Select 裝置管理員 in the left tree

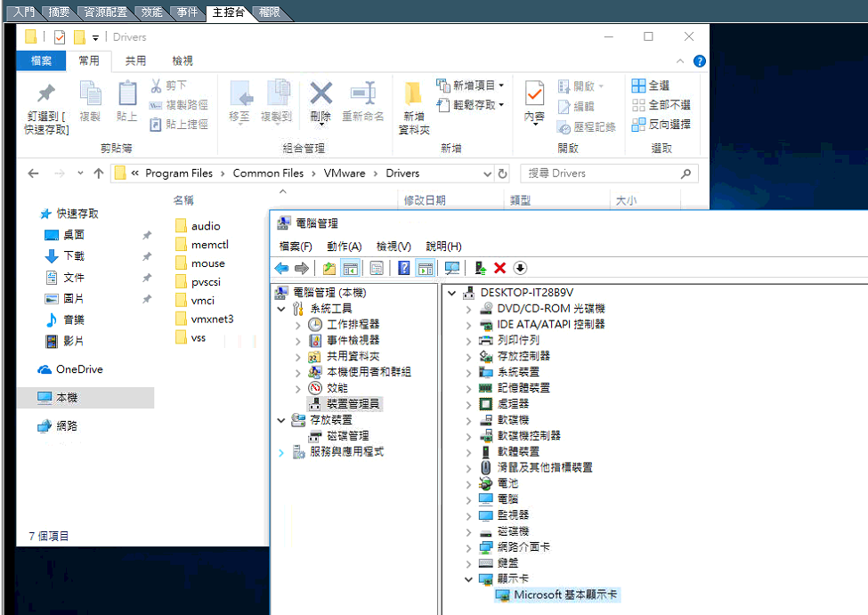coord(353,404)
